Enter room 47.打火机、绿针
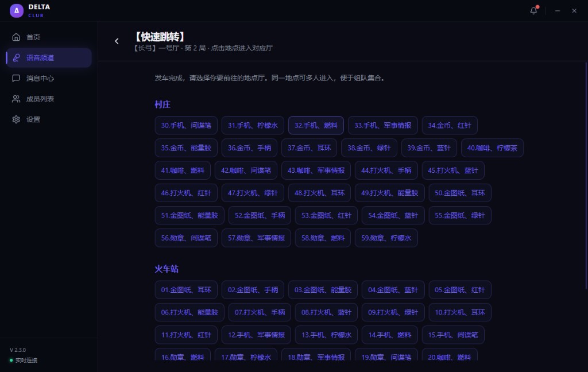The image size is (588, 372). pyautogui.click(x=253, y=193)
